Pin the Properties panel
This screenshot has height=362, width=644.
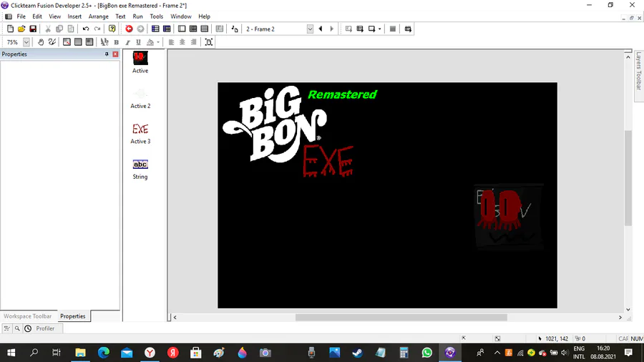[107, 54]
